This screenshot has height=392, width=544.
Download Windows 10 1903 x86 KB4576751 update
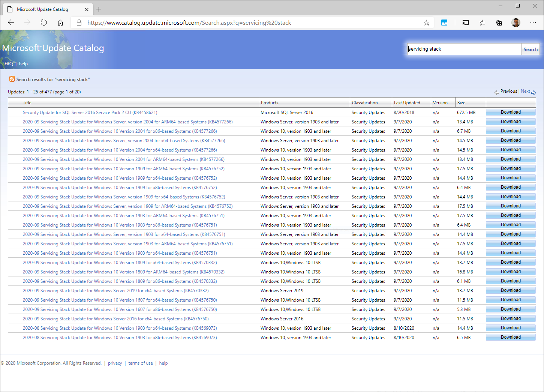pyautogui.click(x=511, y=225)
